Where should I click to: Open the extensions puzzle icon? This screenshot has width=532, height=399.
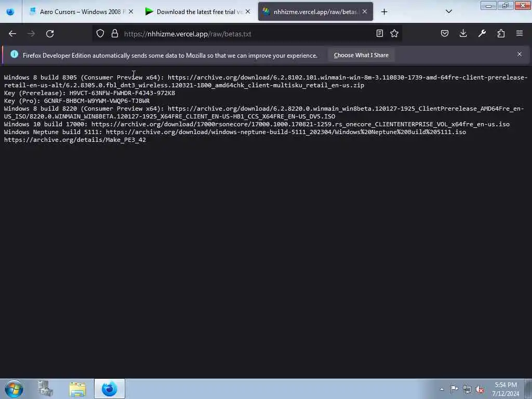coord(501,33)
